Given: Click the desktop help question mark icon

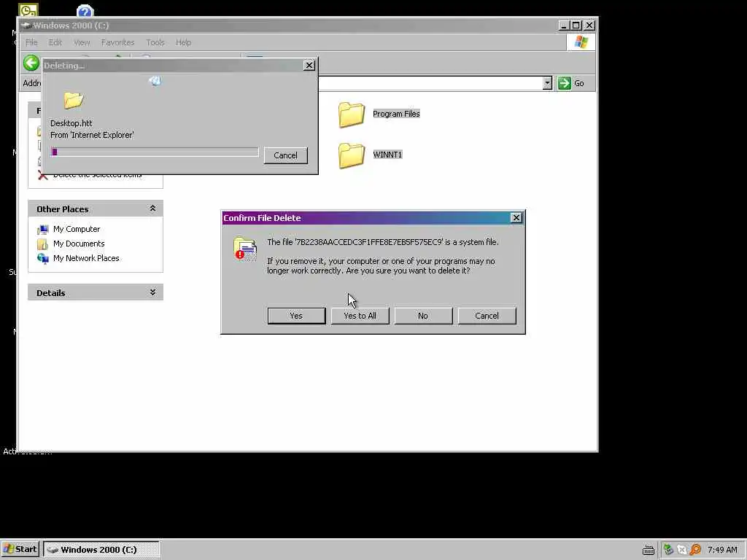Looking at the screenshot, I should coord(85,10).
